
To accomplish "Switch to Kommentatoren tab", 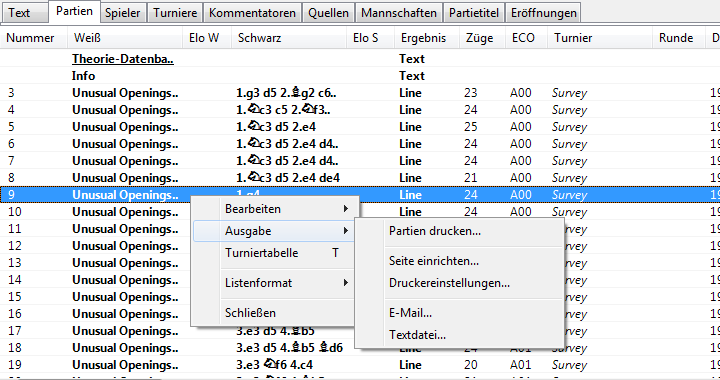I will 252,13.
